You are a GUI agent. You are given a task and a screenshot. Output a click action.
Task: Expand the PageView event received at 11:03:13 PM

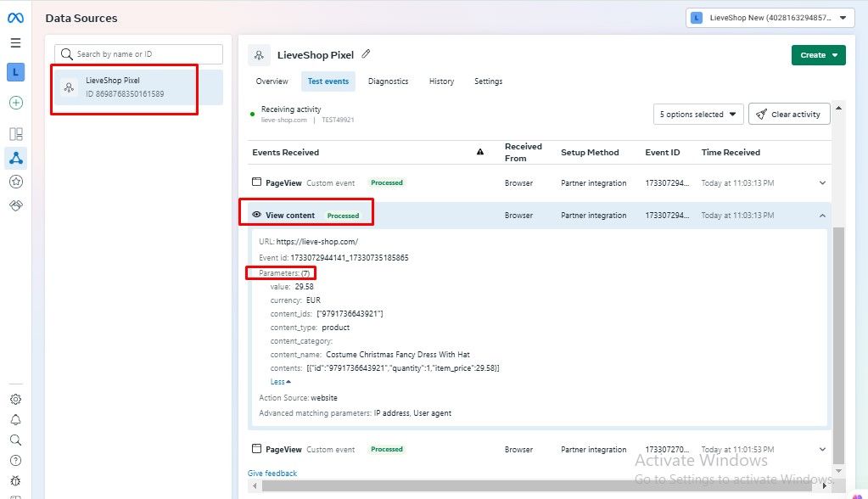coord(823,182)
